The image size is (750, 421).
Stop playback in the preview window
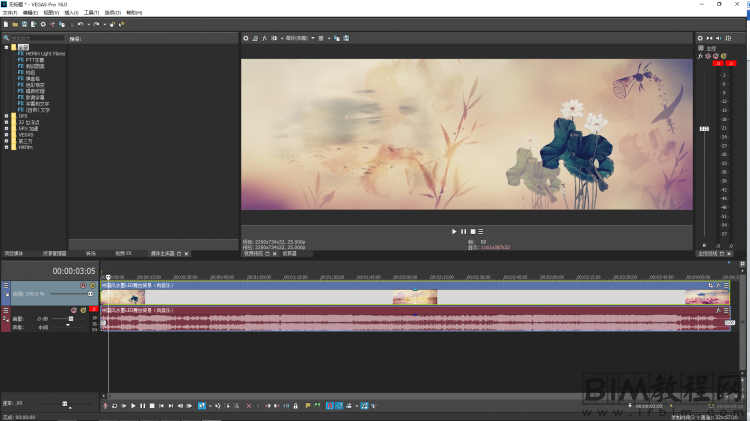pyautogui.click(x=473, y=232)
